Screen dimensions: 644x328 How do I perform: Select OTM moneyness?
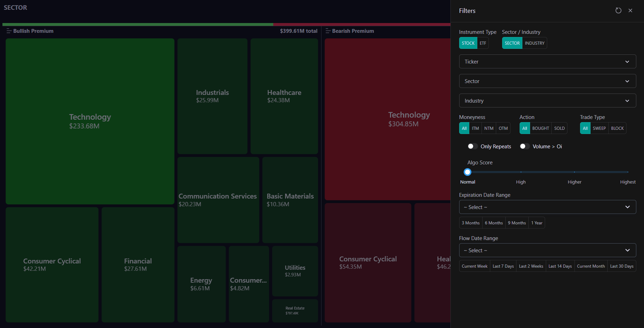[503, 128]
